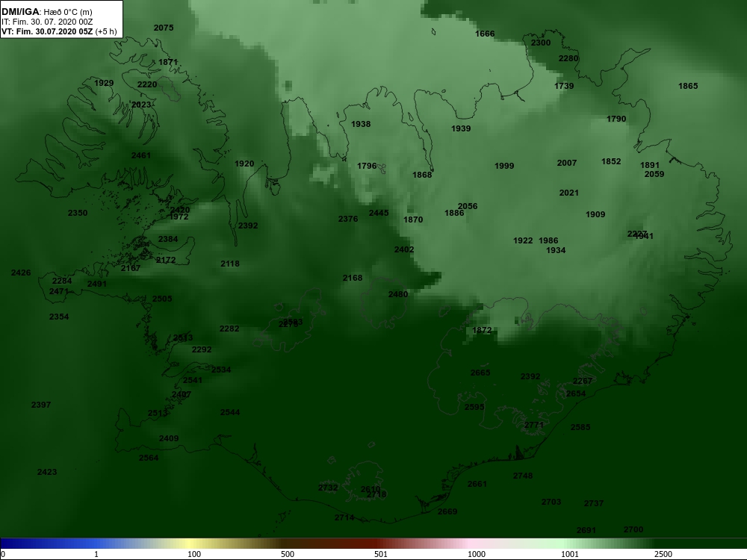Screen dimensions: 747x560
Task: Click the map value 2118
Action: pyautogui.click(x=230, y=264)
